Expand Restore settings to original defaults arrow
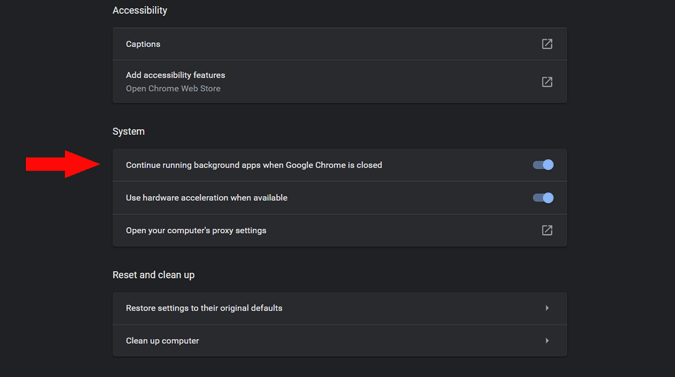Image resolution: width=675 pixels, height=377 pixels. click(547, 308)
